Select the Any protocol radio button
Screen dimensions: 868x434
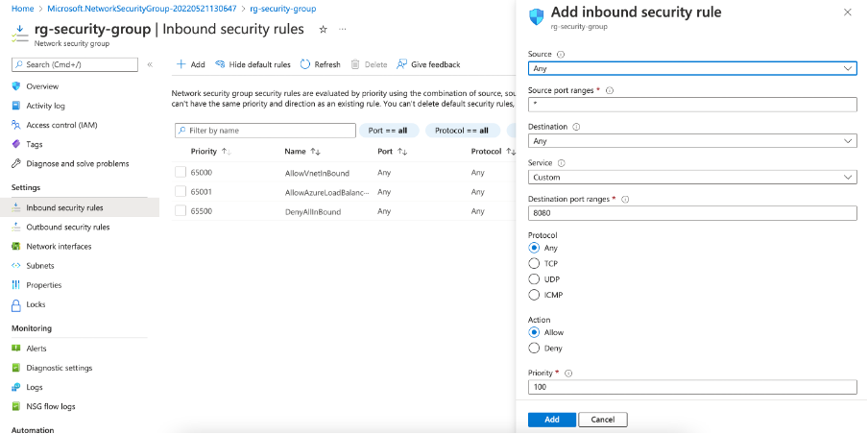(x=534, y=248)
